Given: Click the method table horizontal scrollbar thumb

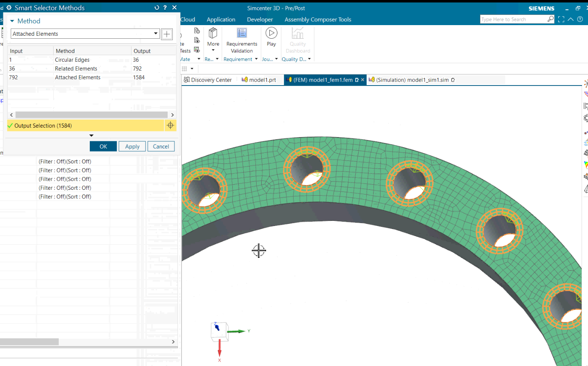Looking at the screenshot, I should [x=91, y=115].
